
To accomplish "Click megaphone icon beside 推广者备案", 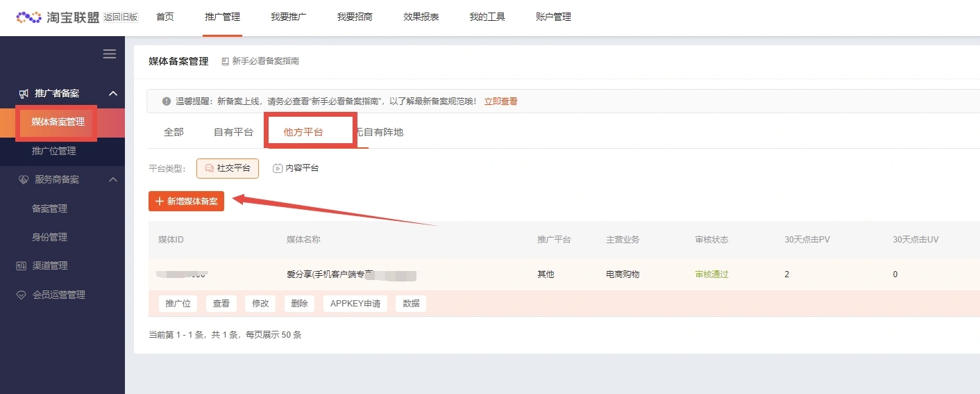I will (24, 93).
